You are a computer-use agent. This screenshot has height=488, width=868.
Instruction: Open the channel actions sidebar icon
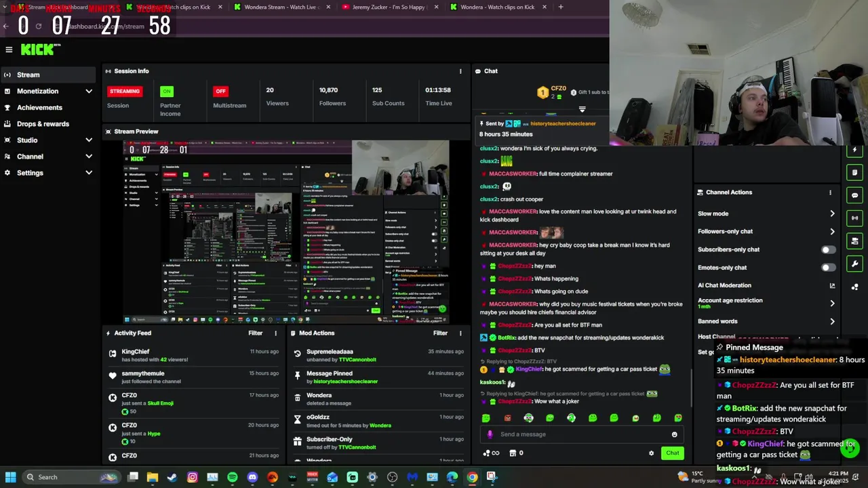click(854, 241)
